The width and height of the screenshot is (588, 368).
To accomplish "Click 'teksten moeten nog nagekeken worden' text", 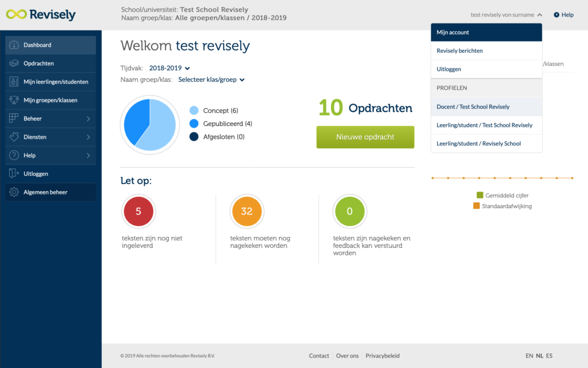I will [x=260, y=242].
